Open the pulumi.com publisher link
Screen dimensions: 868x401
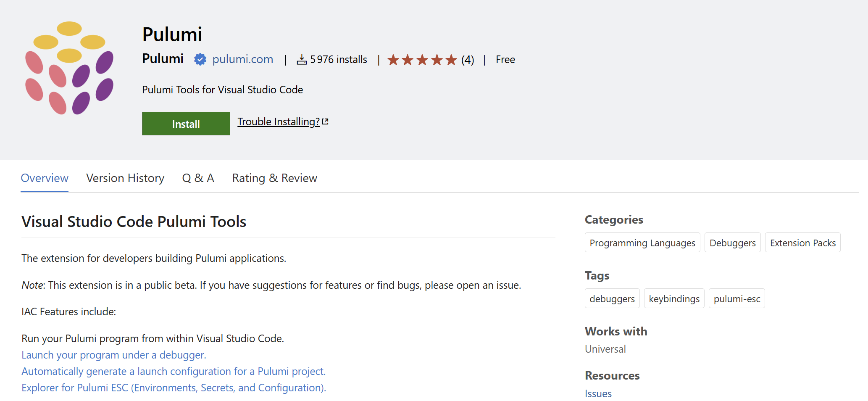click(x=242, y=59)
